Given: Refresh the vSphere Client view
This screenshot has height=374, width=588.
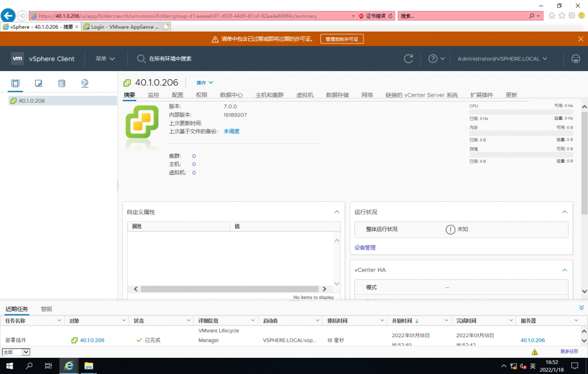Looking at the screenshot, I should [408, 59].
